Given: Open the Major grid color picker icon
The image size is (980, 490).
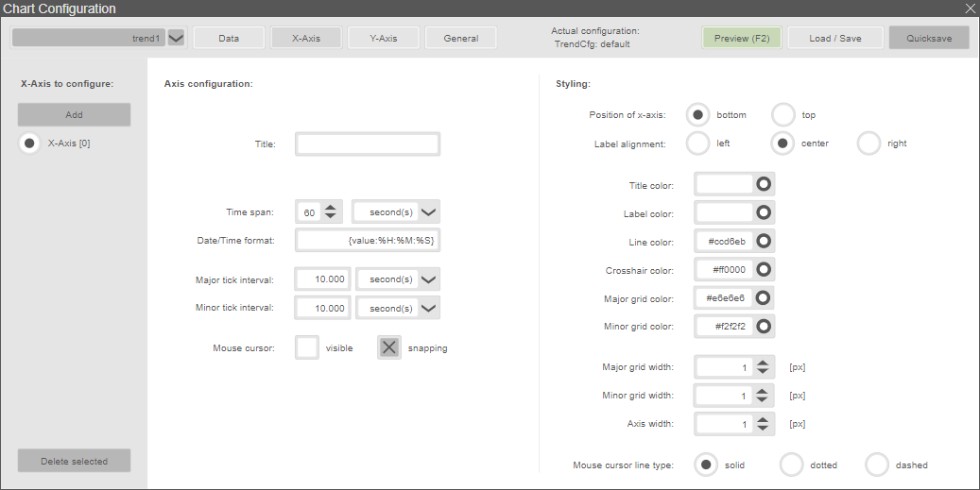Looking at the screenshot, I should (x=764, y=298).
